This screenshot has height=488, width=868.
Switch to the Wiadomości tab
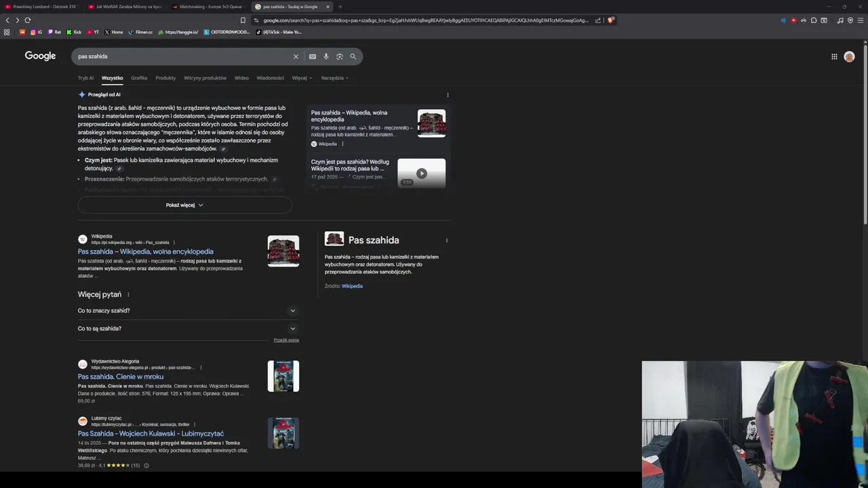271,78
